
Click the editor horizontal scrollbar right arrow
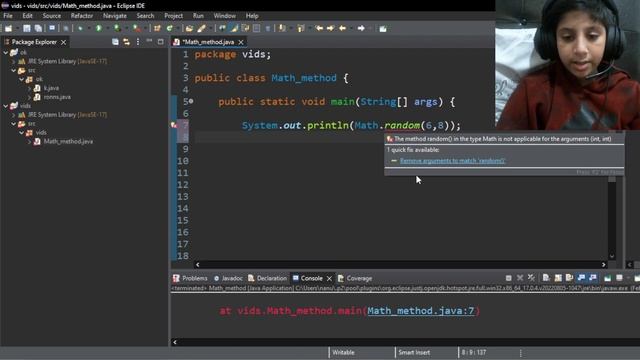tap(604, 264)
